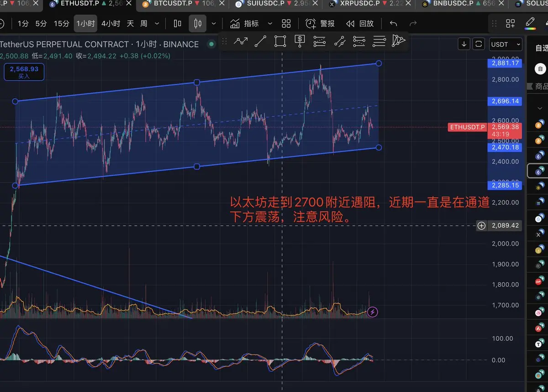Click the 2,881.17 price label

[x=505, y=63]
